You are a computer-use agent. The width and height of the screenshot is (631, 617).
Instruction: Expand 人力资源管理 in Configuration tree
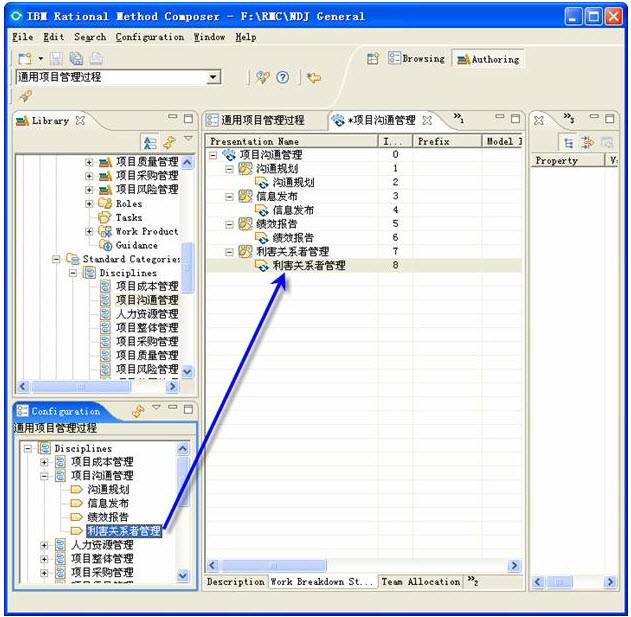point(44,546)
